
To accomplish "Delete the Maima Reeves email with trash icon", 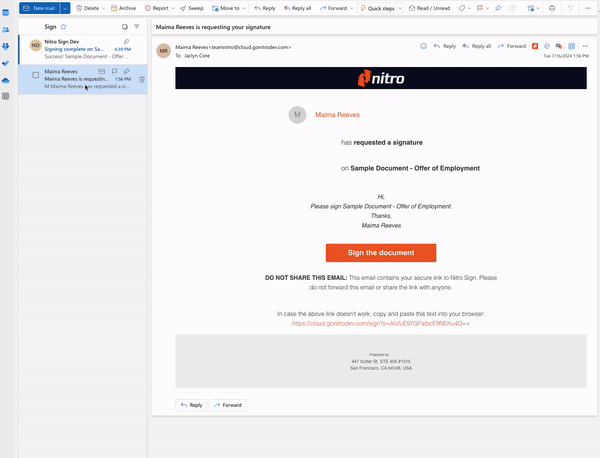I will click(141, 78).
